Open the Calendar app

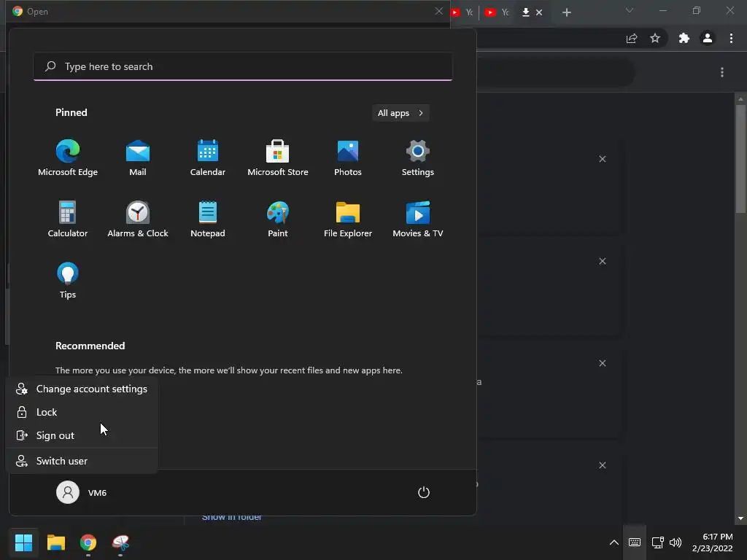point(208,158)
